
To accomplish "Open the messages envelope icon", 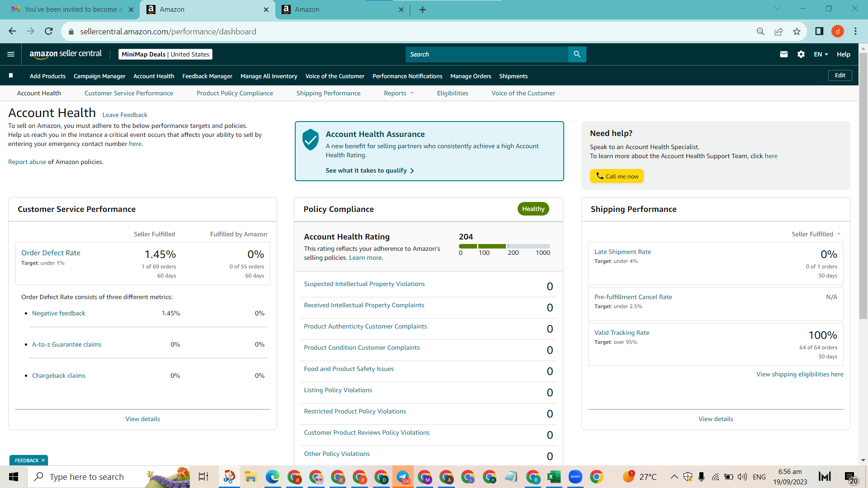I will pyautogui.click(x=784, y=54).
